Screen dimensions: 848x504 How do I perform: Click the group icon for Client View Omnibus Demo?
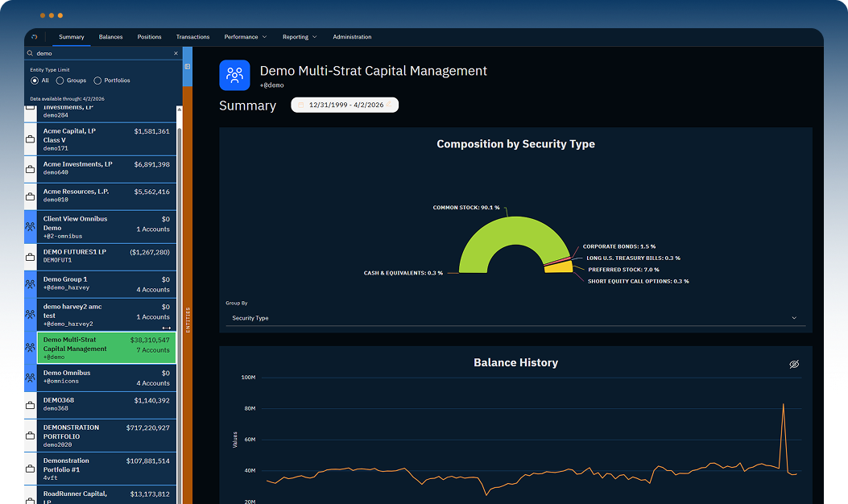(x=31, y=227)
